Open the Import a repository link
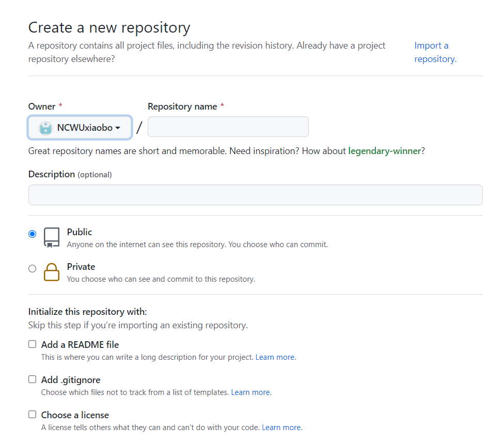The width and height of the screenshot is (504, 442). pos(435,52)
